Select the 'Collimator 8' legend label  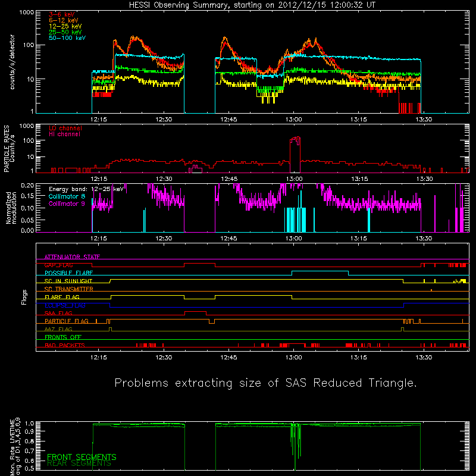point(67,196)
